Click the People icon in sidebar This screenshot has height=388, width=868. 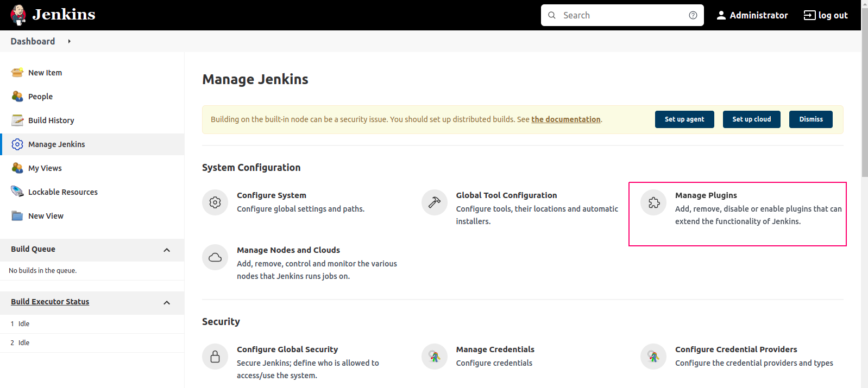[x=17, y=97]
